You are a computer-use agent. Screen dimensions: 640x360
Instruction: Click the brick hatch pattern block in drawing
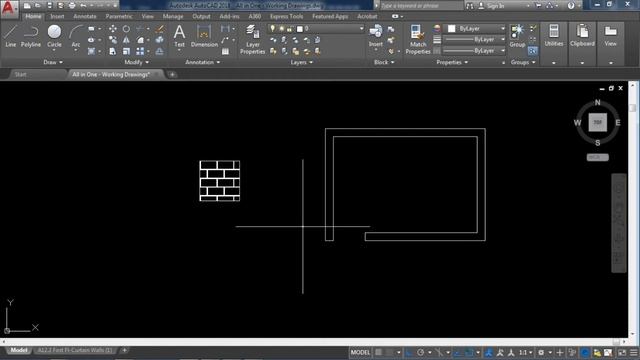(x=220, y=181)
